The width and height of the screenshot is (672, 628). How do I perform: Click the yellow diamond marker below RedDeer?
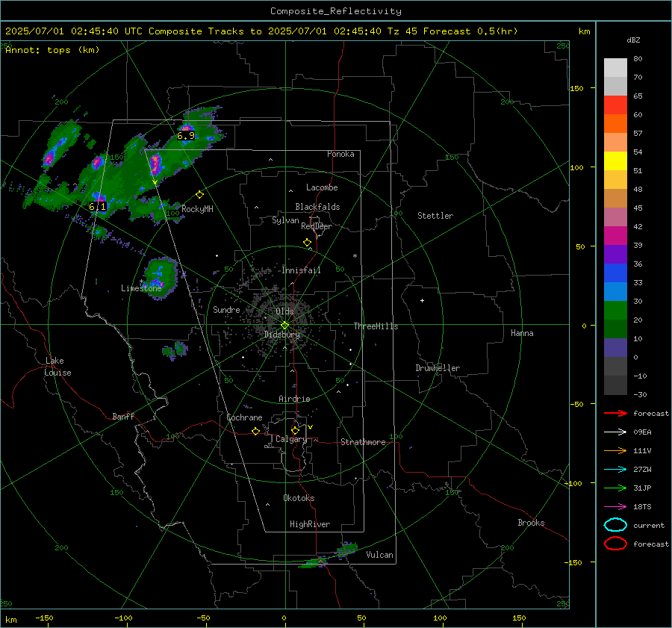click(308, 243)
